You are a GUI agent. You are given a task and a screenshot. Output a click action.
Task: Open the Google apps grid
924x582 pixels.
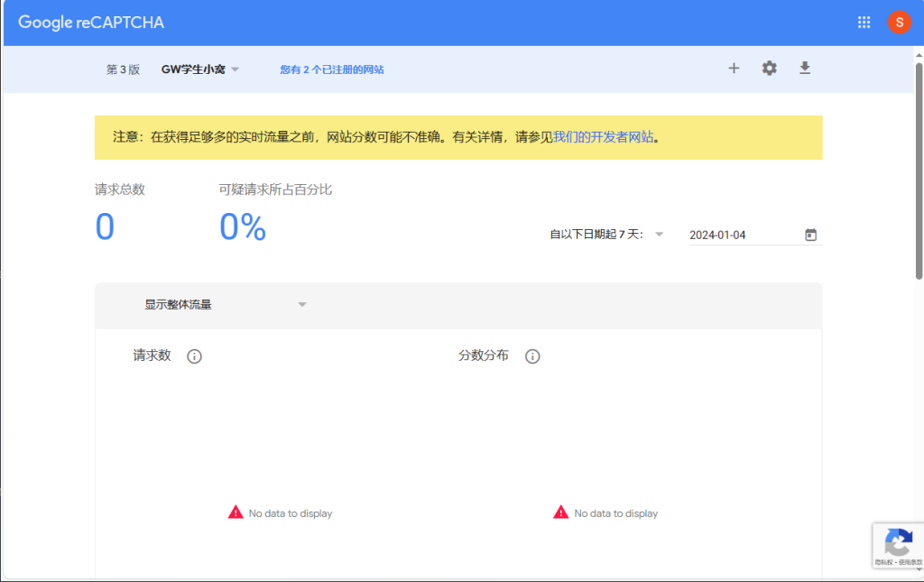pos(864,23)
